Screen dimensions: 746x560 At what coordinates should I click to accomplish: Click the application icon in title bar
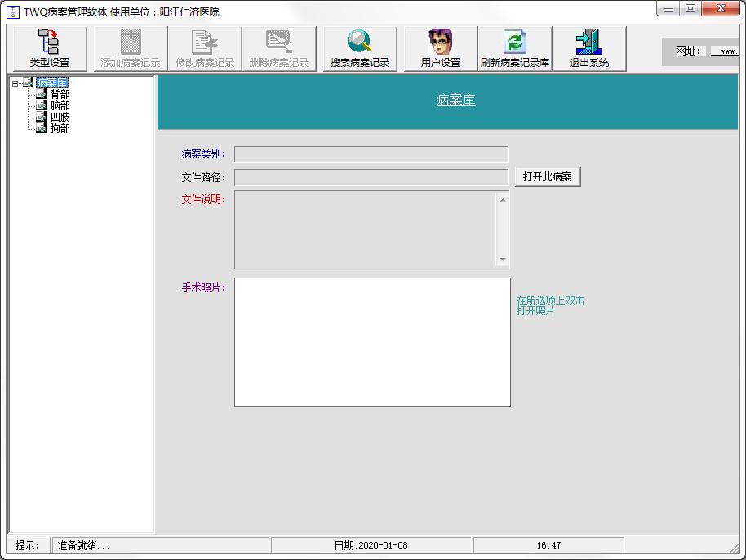tap(13, 12)
